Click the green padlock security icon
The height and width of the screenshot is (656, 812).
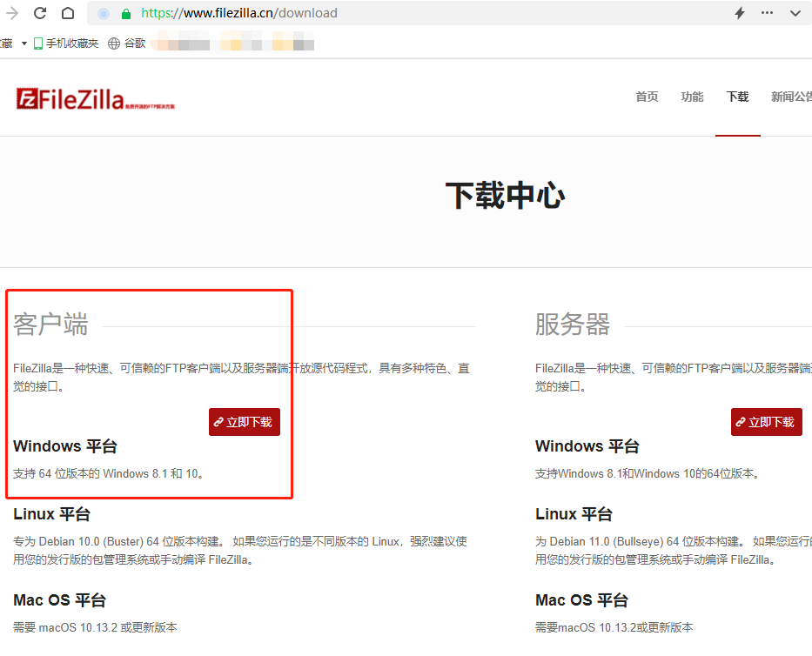coord(126,14)
